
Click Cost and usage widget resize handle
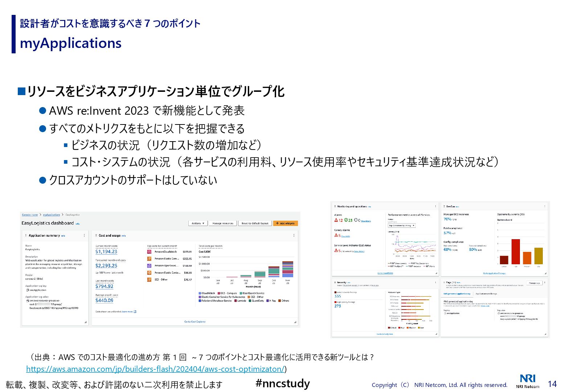click(x=295, y=322)
